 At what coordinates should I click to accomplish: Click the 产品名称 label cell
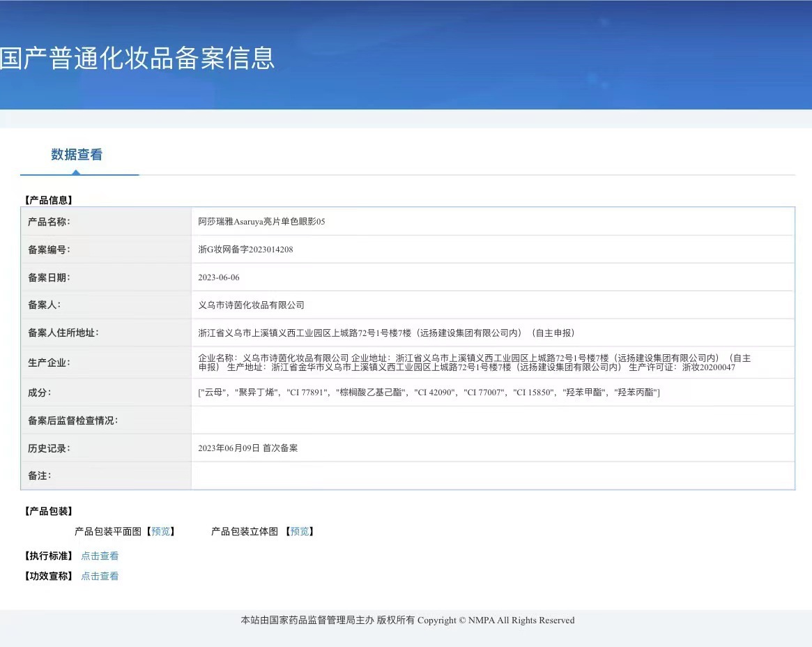[x=106, y=222]
